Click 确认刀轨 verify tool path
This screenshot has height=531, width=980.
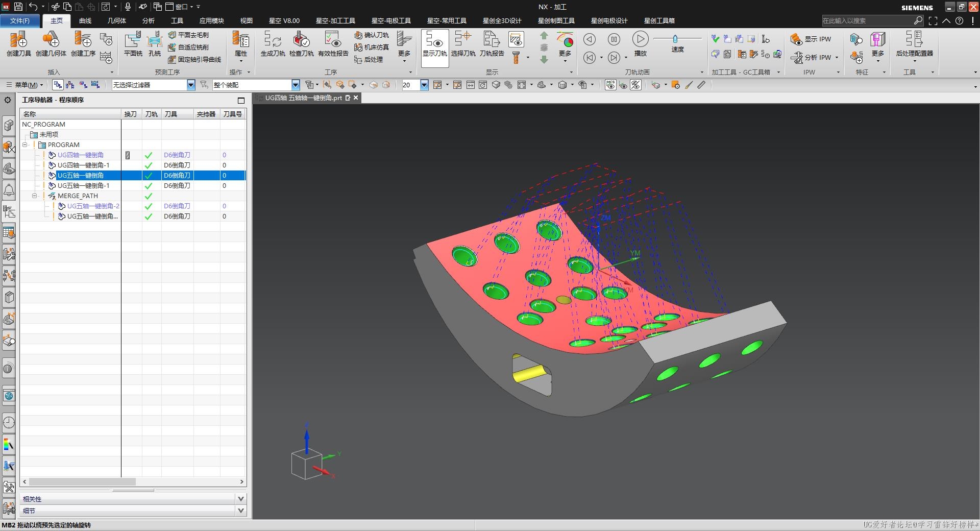pyautogui.click(x=371, y=35)
